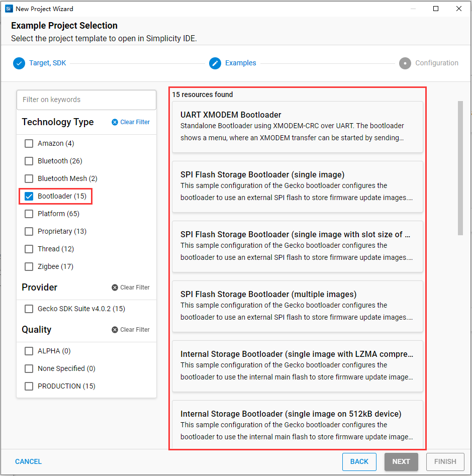Click Technology Type clear filter X icon
472x476 pixels.
[x=115, y=122]
